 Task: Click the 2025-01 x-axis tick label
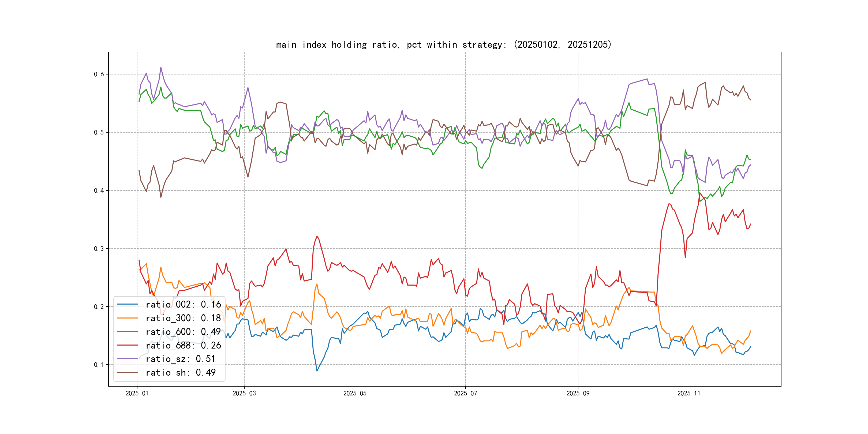(137, 394)
